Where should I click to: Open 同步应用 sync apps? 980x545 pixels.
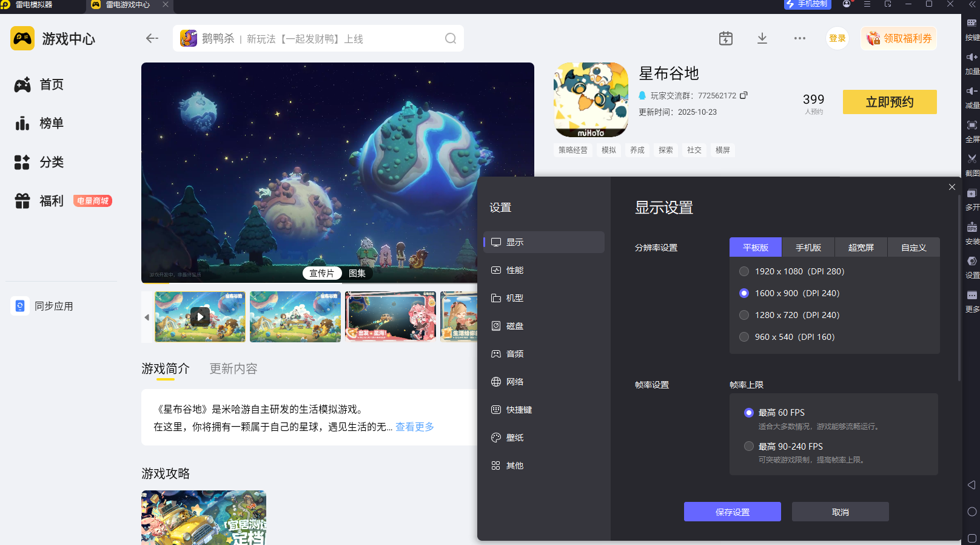(x=42, y=306)
